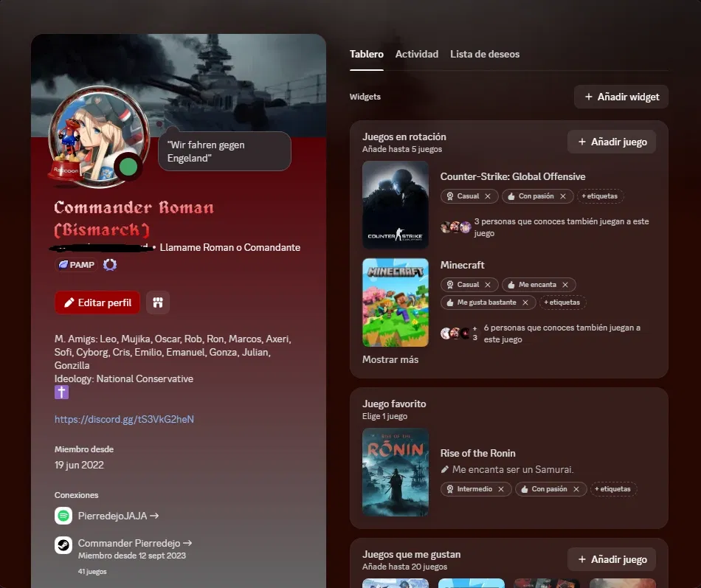Image resolution: width=701 pixels, height=588 pixels.
Task: Add tags to Minecraft with +etiquetas
Action: coord(562,302)
